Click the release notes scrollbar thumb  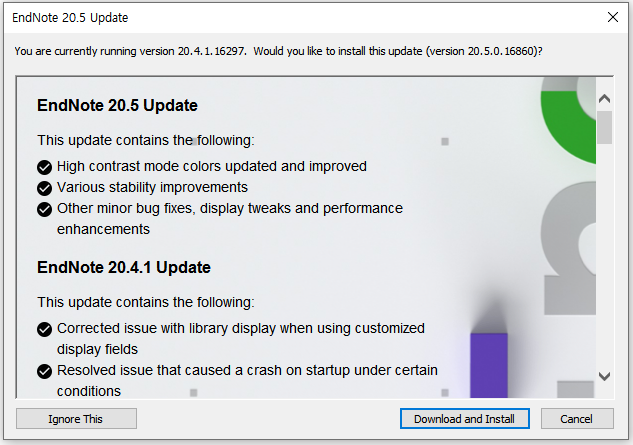604,128
